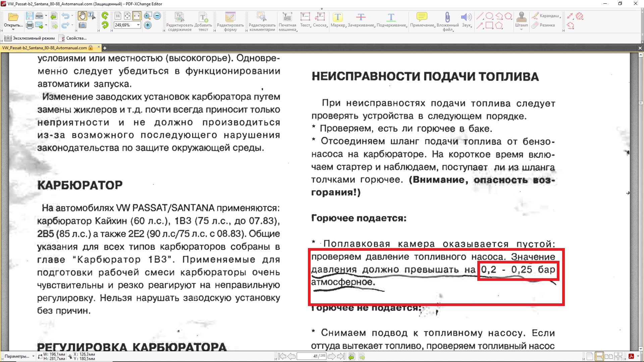Select the VW_Passat document tab
The height and width of the screenshot is (362, 644).
point(45,48)
